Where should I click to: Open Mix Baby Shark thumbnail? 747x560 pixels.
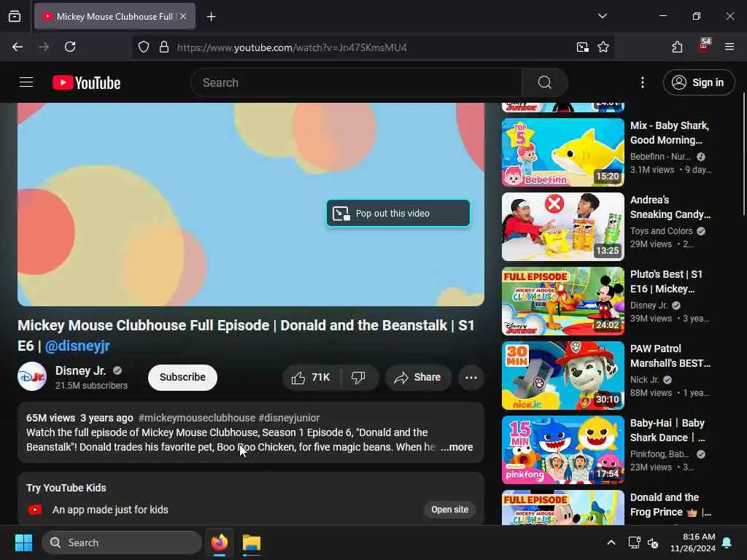[562, 152]
